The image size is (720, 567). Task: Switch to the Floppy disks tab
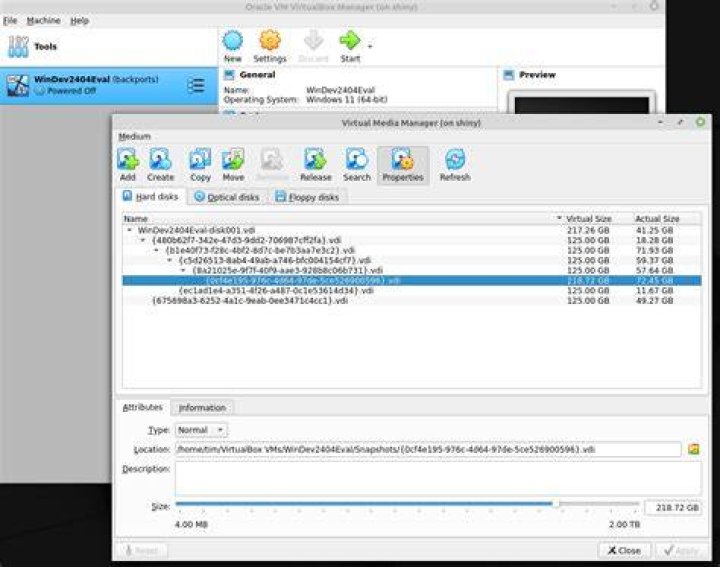pos(307,197)
